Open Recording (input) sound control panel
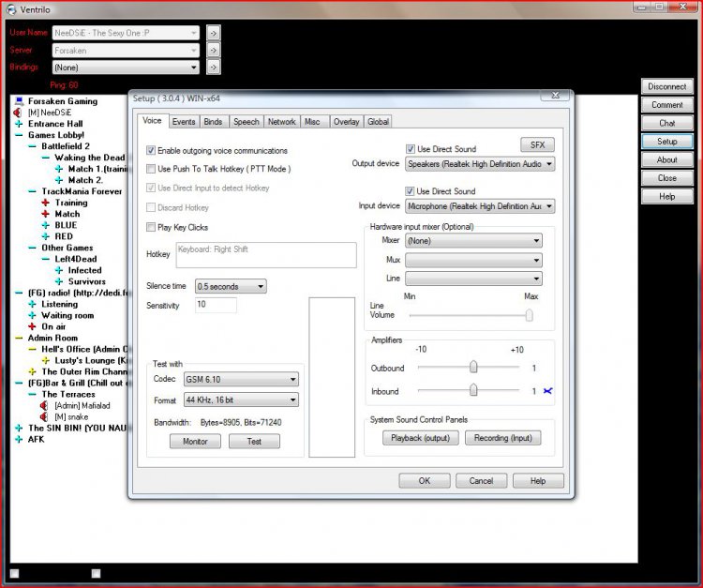703x588 pixels. 503,438
